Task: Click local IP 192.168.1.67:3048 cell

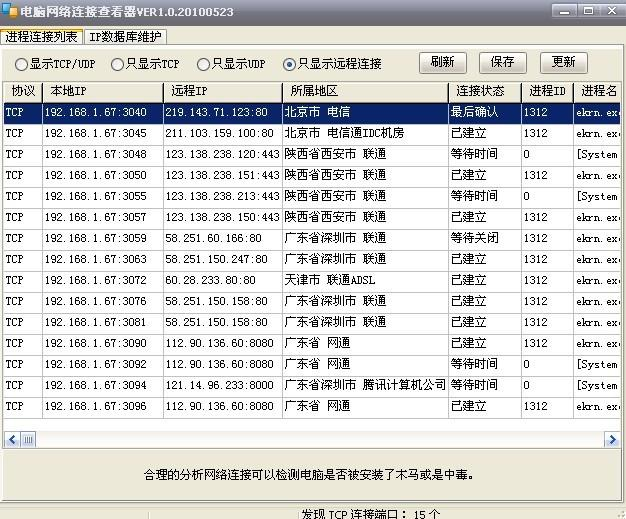Action: pos(103,155)
